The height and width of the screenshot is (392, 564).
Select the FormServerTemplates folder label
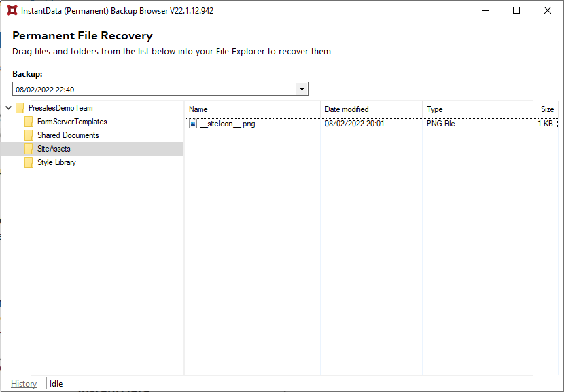pyautogui.click(x=72, y=122)
